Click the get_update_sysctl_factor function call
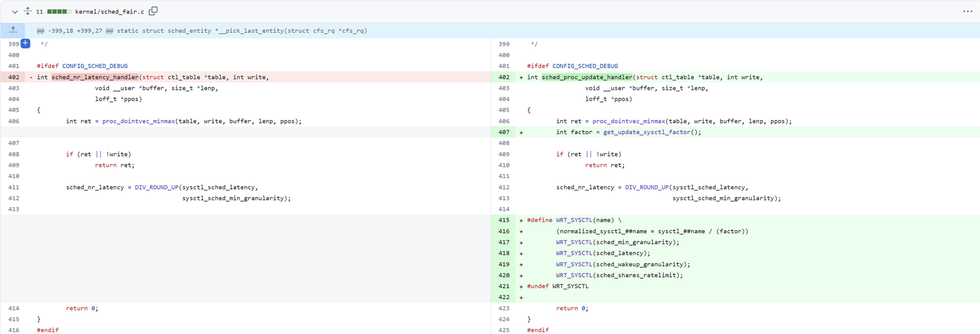This screenshot has width=980, height=334. (652, 132)
